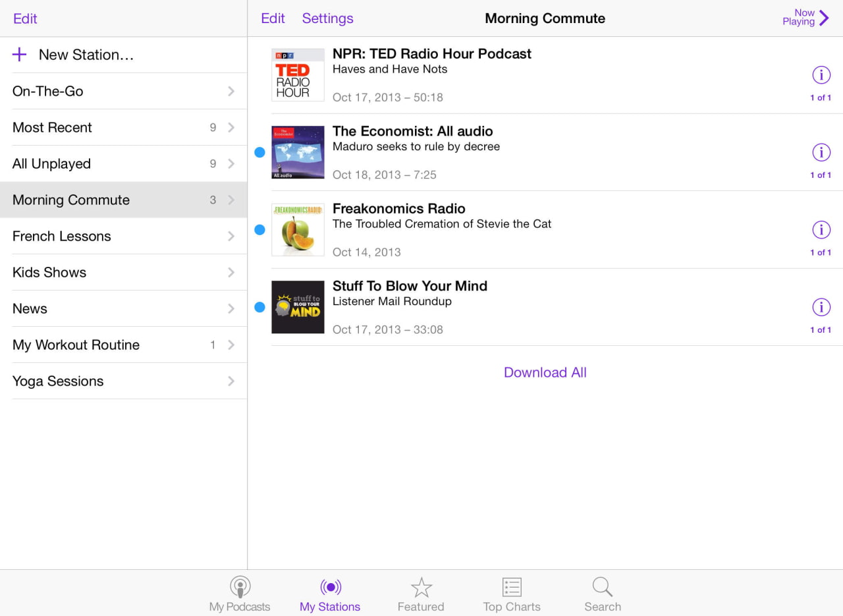This screenshot has width=843, height=616.
Task: Tap info icon for The Economist episode
Action: (821, 152)
